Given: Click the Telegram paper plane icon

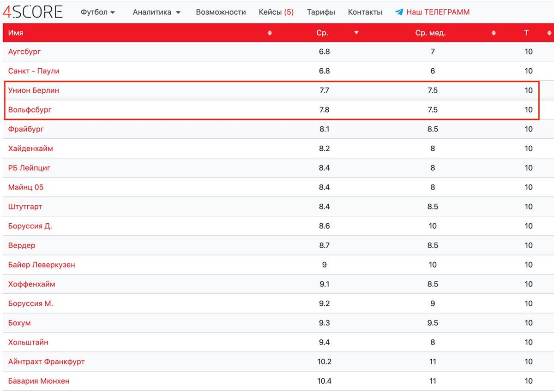Looking at the screenshot, I should pos(399,12).
